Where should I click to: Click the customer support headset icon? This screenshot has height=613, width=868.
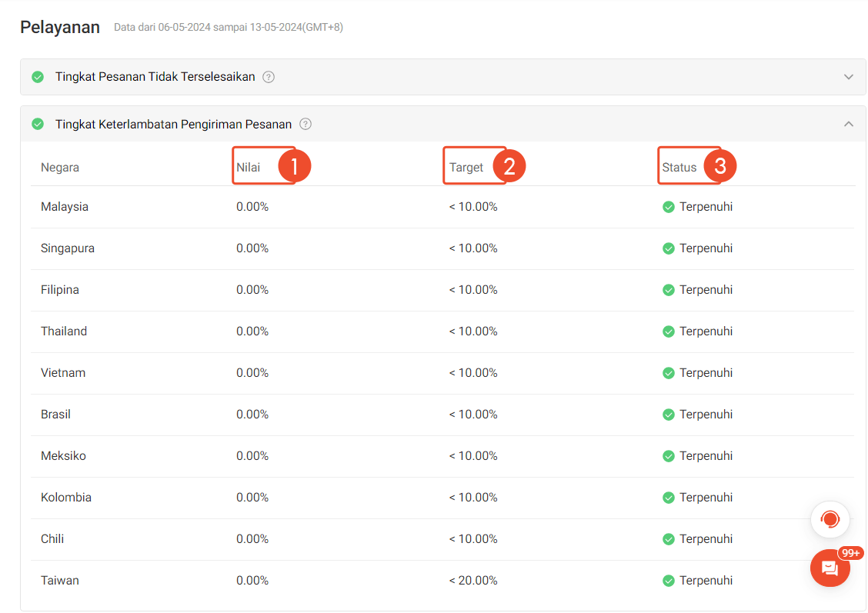(830, 519)
